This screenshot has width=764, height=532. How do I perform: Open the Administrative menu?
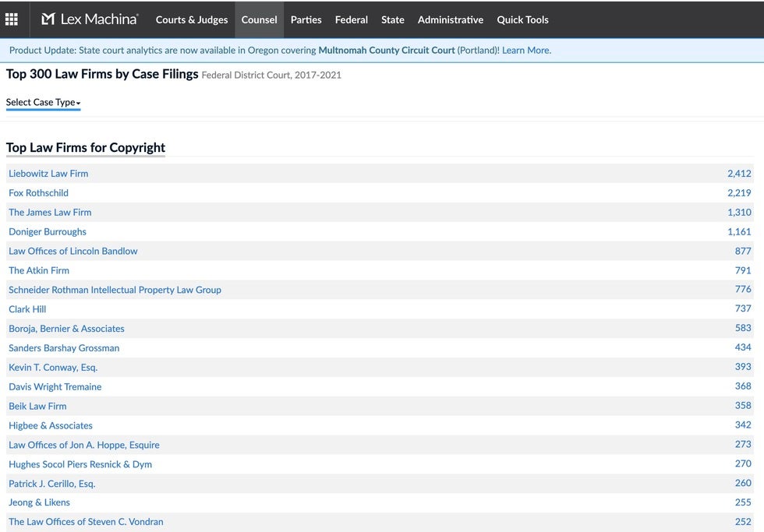tap(451, 19)
